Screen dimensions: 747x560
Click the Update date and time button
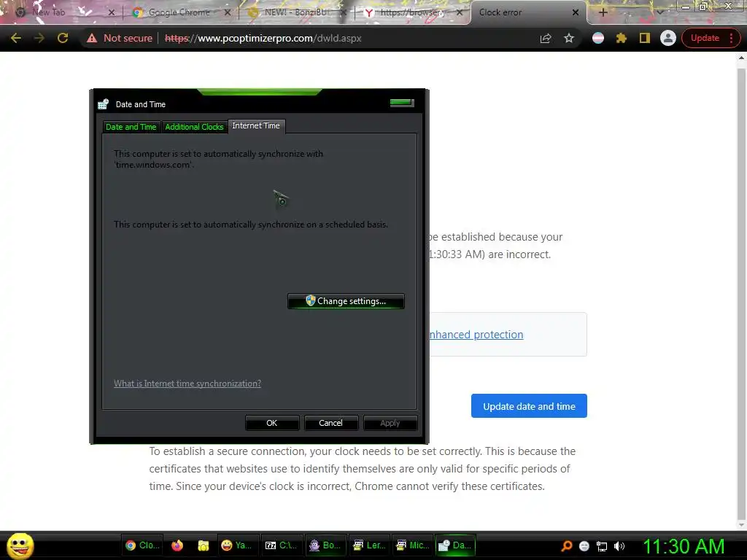[529, 405]
